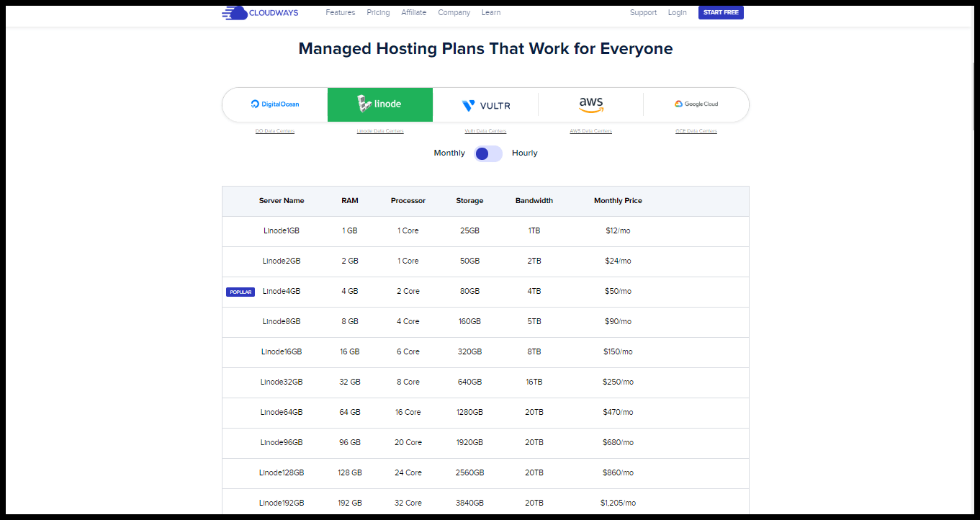
Task: Click the $1,205/mo price
Action: (x=618, y=503)
